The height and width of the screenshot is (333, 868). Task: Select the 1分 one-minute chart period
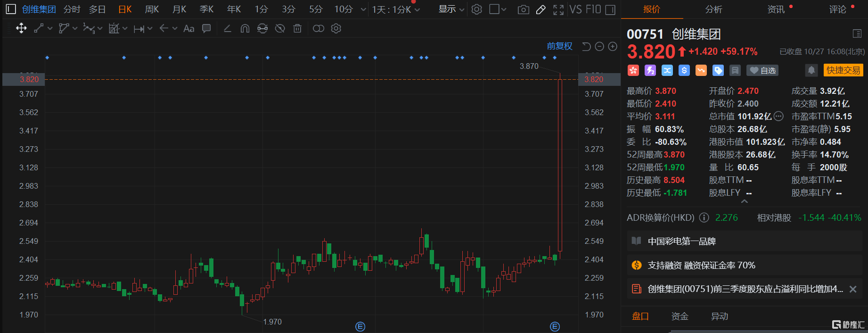[262, 9]
